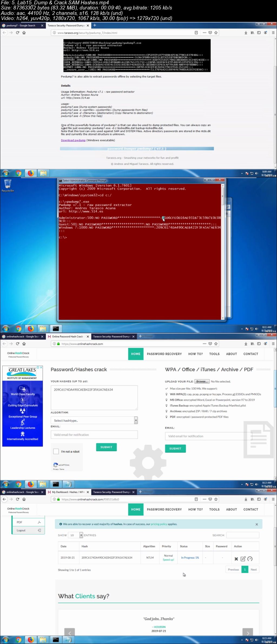Open the Recycle Bin on the desktop
The width and height of the screenshot is (277, 644).
8,185
